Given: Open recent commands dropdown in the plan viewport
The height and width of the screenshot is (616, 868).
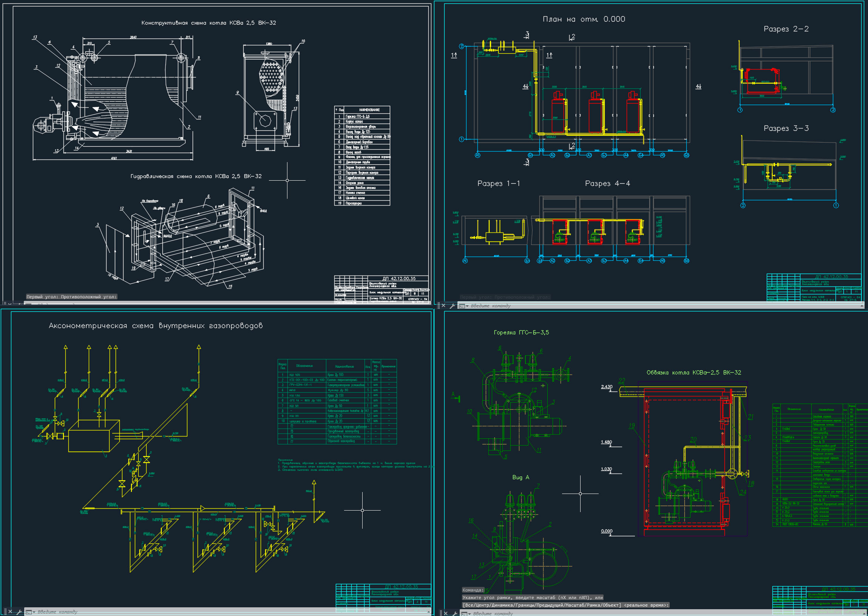Looking at the screenshot, I should pos(467,306).
